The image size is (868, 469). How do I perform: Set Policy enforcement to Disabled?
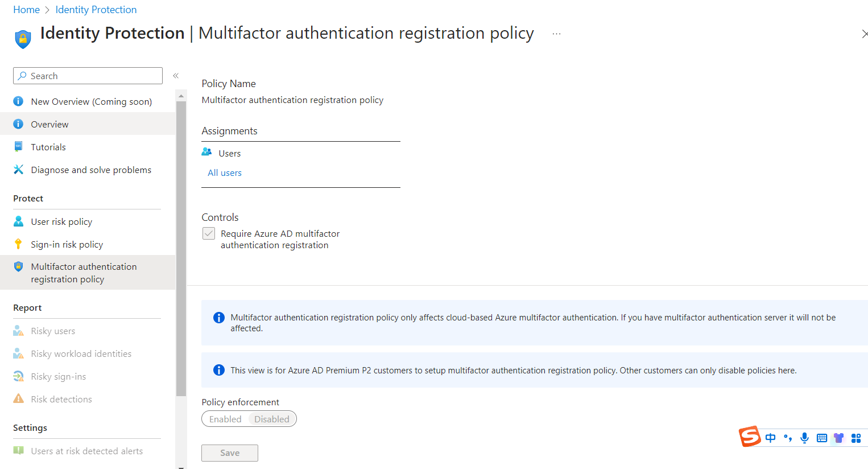272,419
